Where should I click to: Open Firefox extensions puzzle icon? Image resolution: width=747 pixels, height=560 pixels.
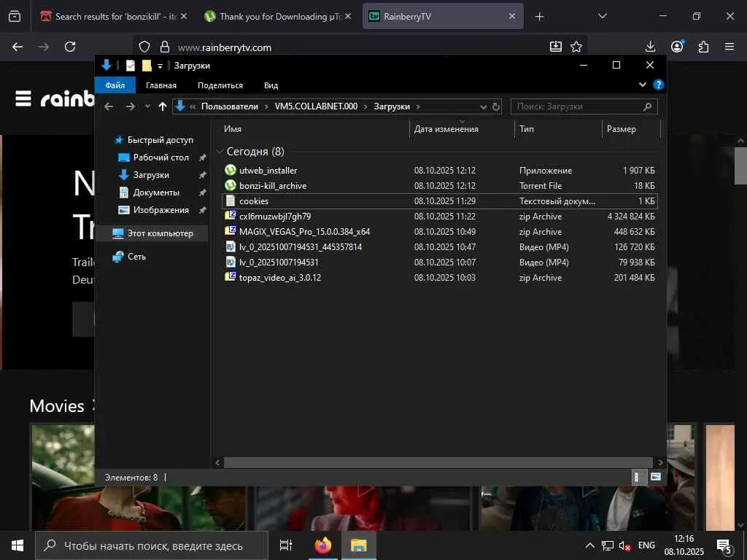point(703,47)
